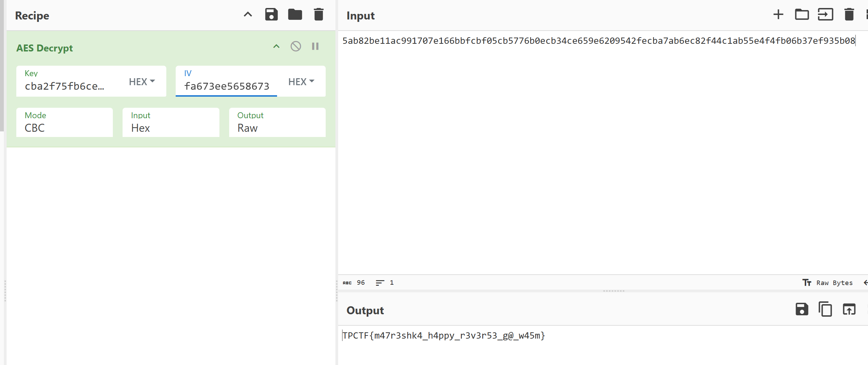The image size is (868, 365).
Task: Clear the input and output
Action: [849, 15]
